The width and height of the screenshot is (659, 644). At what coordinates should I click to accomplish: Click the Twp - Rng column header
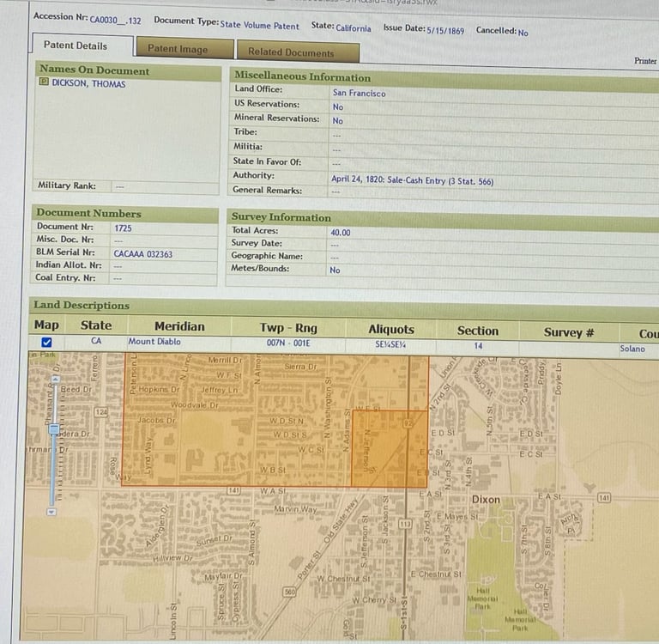288,328
